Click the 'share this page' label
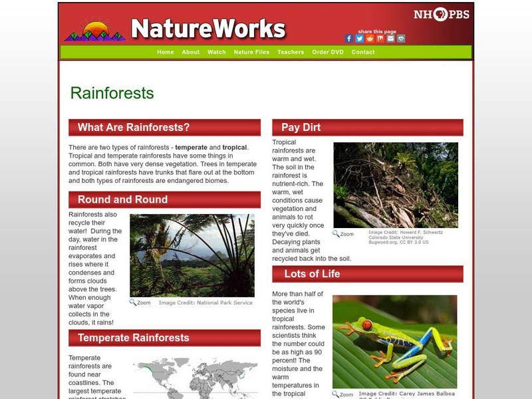Screen dimensions: 532x399 click(377, 31)
